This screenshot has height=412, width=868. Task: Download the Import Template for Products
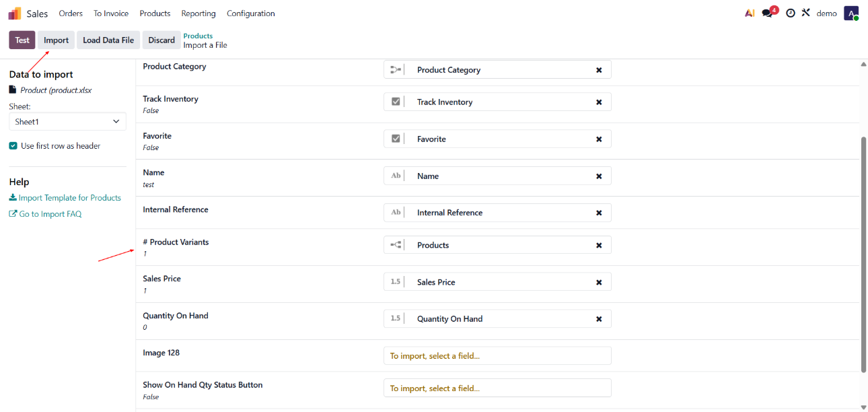click(x=65, y=198)
